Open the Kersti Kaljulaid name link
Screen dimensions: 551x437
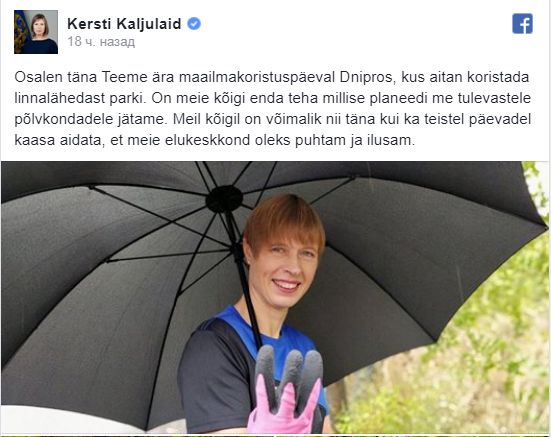[124, 24]
